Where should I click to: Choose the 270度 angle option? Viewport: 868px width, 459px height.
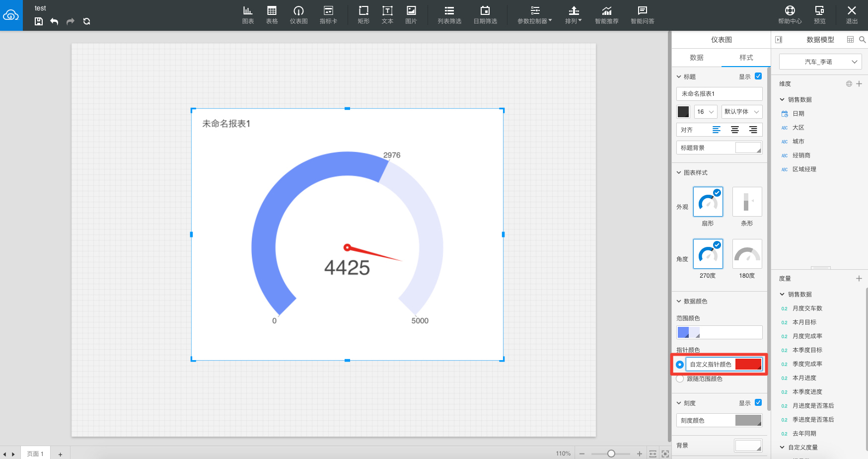point(708,254)
